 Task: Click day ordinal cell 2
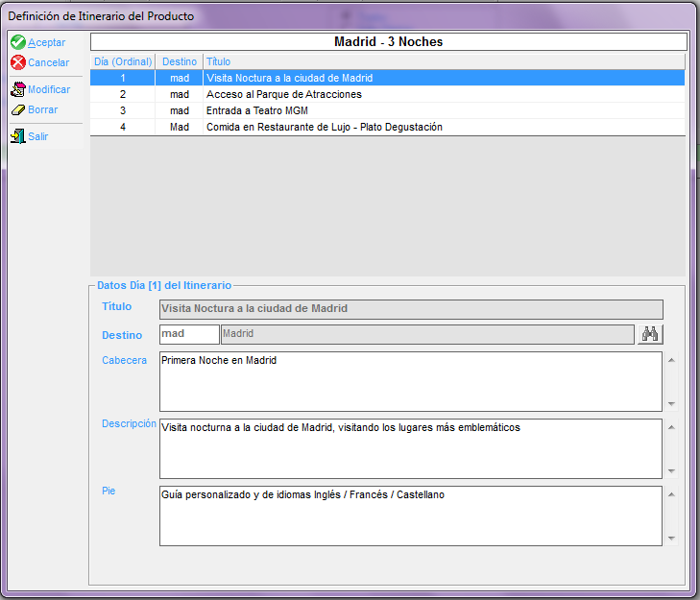(123, 94)
